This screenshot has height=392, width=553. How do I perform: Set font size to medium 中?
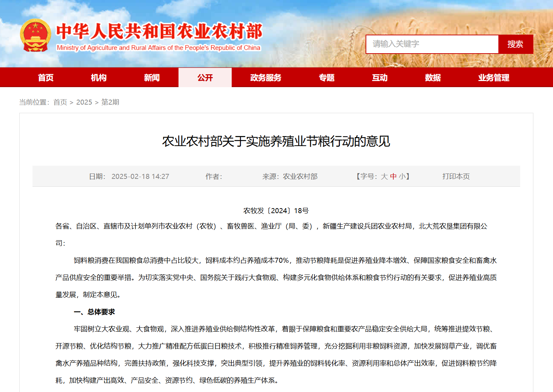[393, 176]
